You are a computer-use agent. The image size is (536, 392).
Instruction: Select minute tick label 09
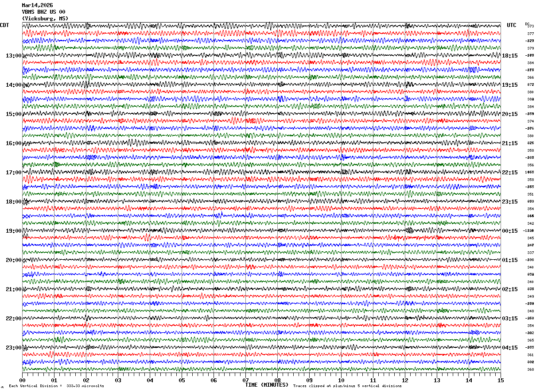click(309, 380)
